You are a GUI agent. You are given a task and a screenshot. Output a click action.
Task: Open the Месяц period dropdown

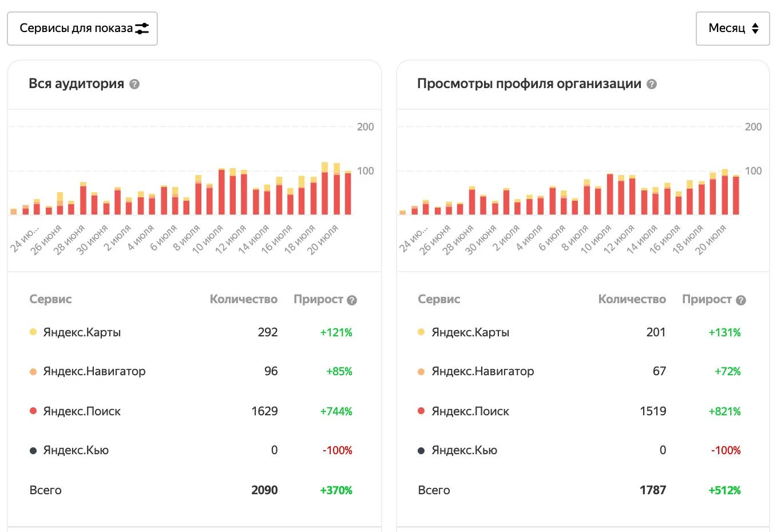point(732,29)
